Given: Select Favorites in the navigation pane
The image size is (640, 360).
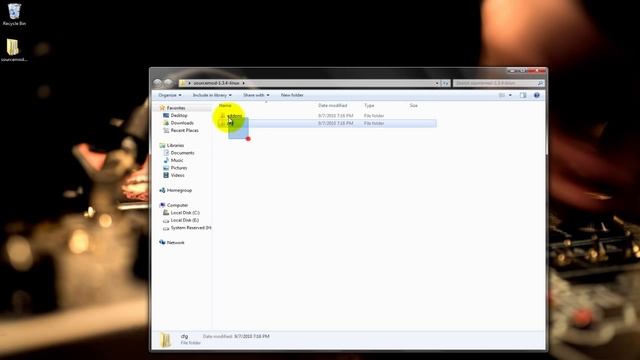Looking at the screenshot, I should 176,108.
